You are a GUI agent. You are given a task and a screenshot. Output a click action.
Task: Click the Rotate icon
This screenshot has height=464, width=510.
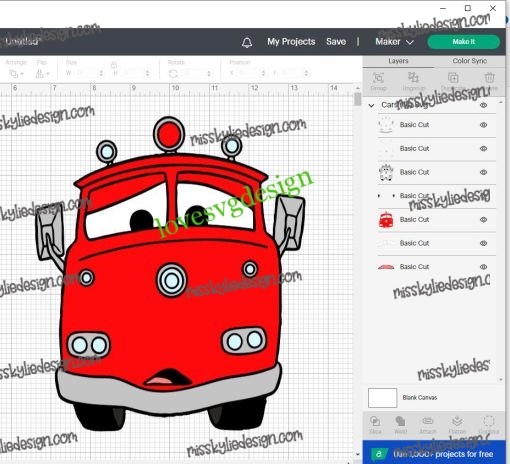[x=173, y=74]
